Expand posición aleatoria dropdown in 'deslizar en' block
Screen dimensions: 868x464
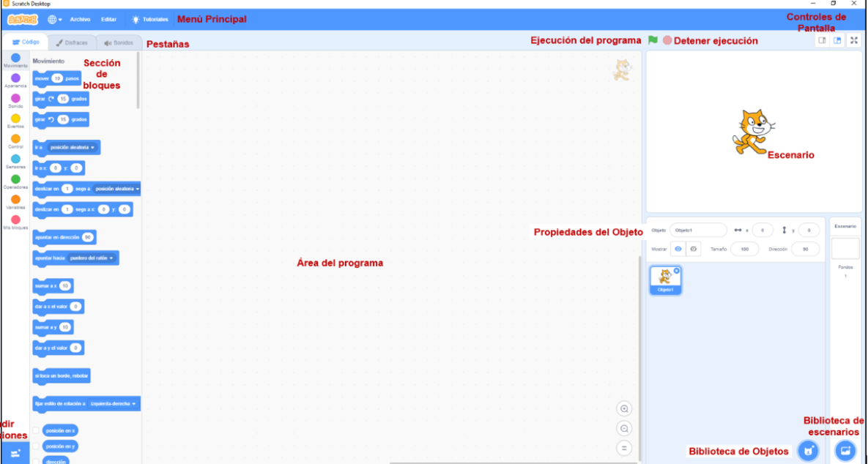point(116,189)
